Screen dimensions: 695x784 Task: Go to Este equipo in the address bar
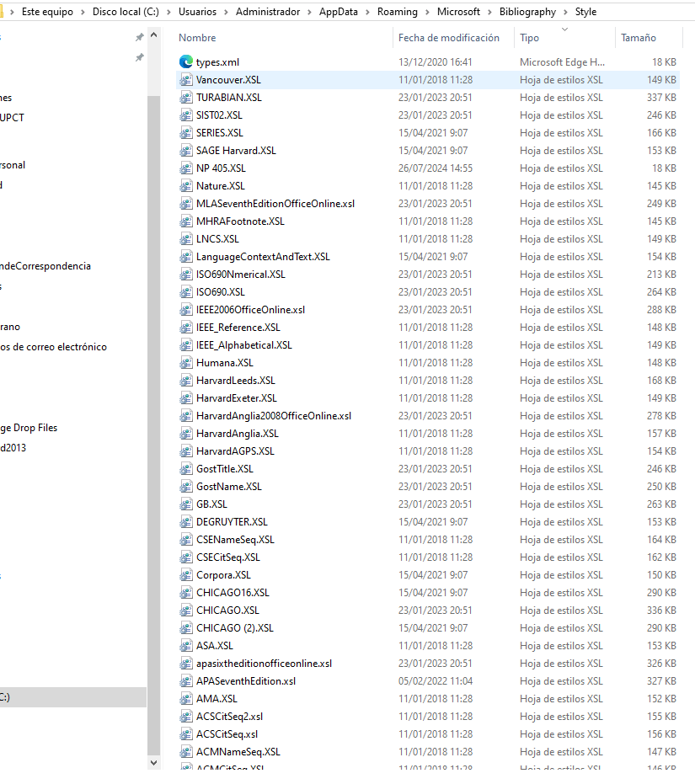[x=47, y=12]
